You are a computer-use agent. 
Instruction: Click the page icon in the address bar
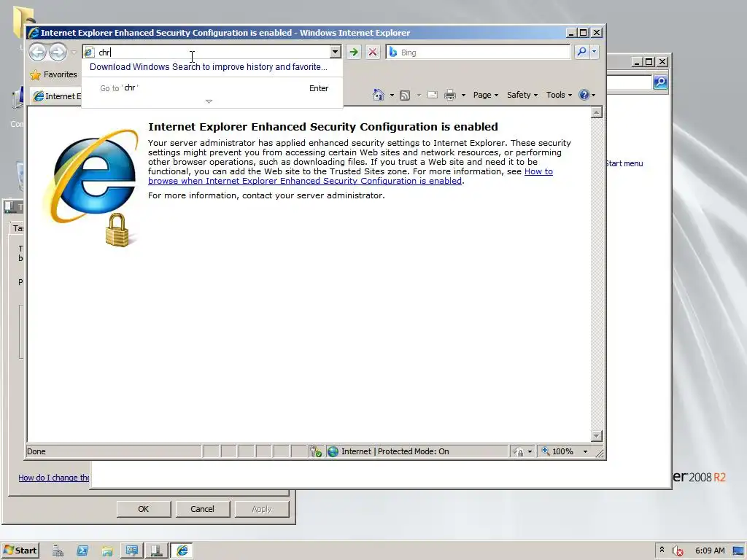89,52
